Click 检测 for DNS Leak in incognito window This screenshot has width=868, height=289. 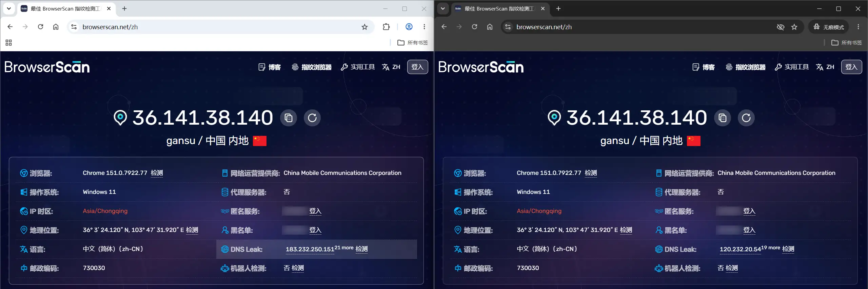(788, 249)
